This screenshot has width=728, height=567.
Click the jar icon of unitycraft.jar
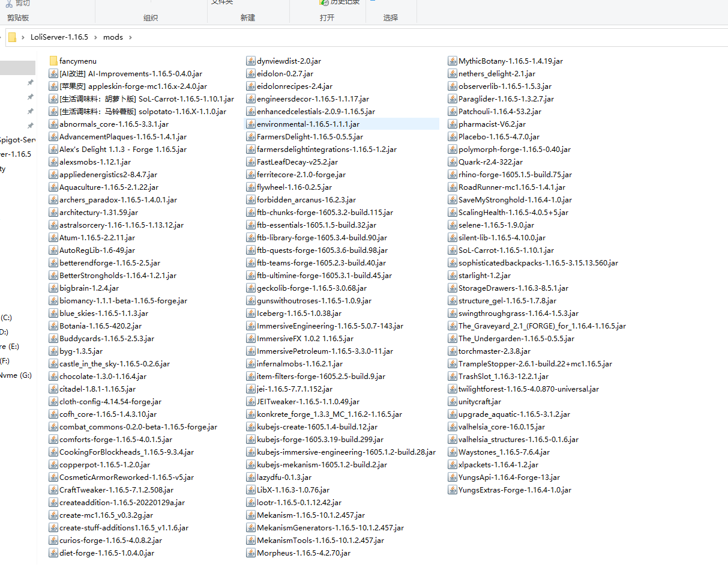pyautogui.click(x=453, y=401)
